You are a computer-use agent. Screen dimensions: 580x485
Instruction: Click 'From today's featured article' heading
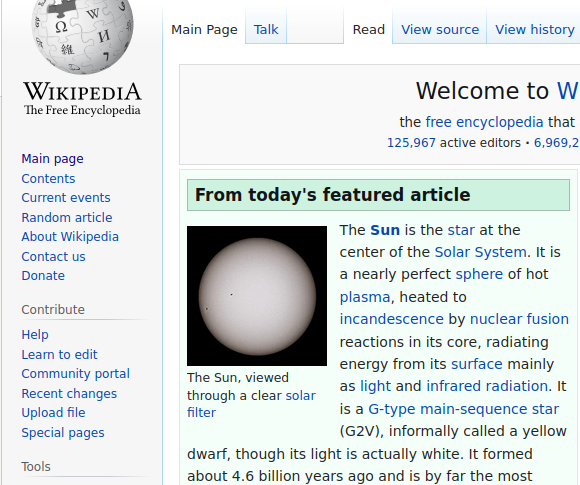click(x=333, y=195)
